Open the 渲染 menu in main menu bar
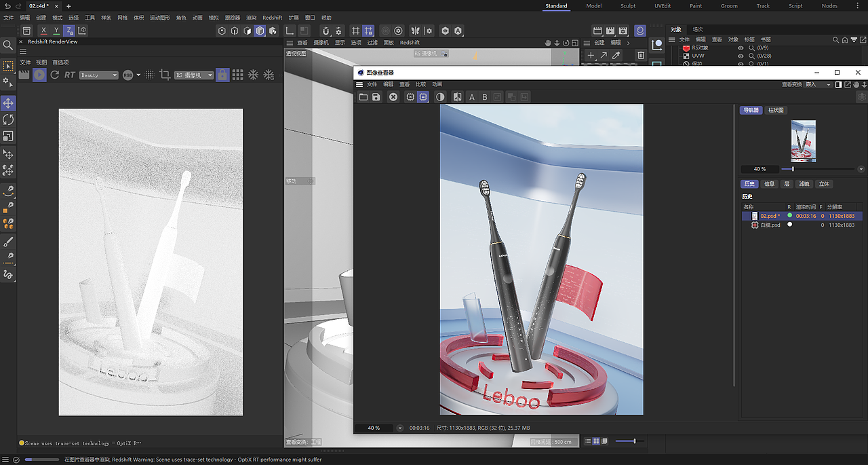 pyautogui.click(x=251, y=18)
